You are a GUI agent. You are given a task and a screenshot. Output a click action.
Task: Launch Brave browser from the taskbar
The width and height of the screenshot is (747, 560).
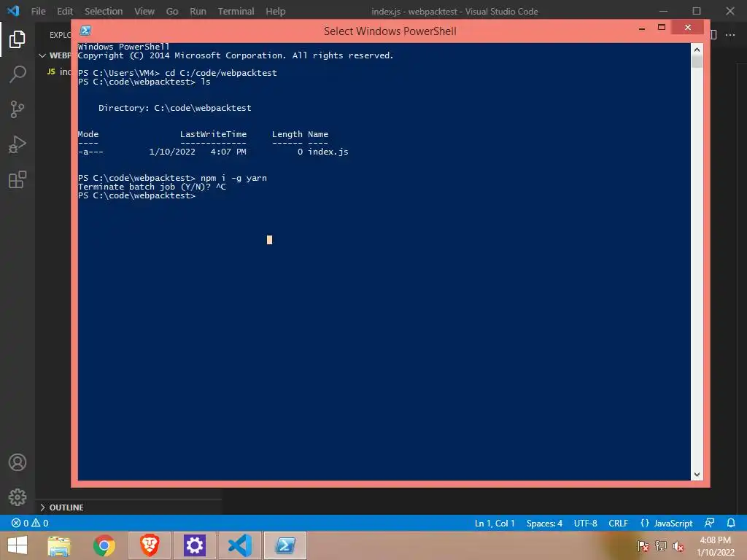150,545
